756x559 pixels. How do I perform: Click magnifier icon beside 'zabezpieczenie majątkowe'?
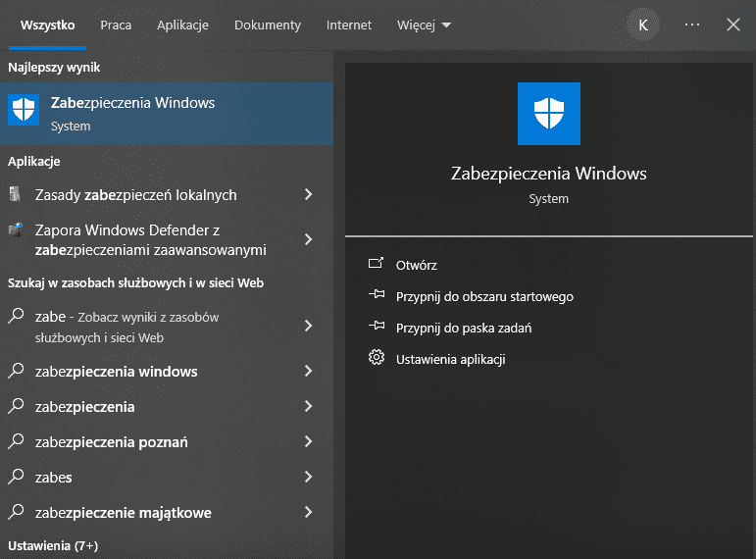coord(16,512)
